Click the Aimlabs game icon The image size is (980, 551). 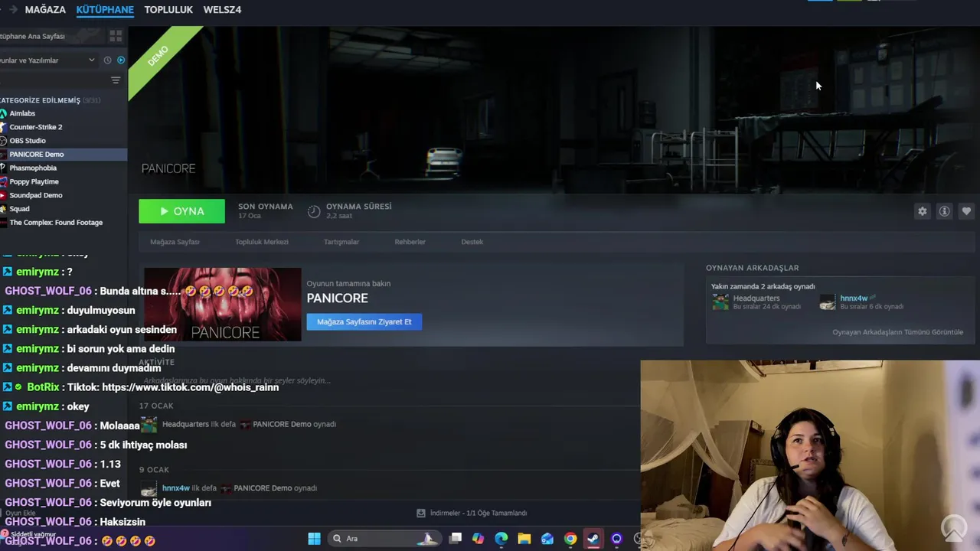pos(3,113)
